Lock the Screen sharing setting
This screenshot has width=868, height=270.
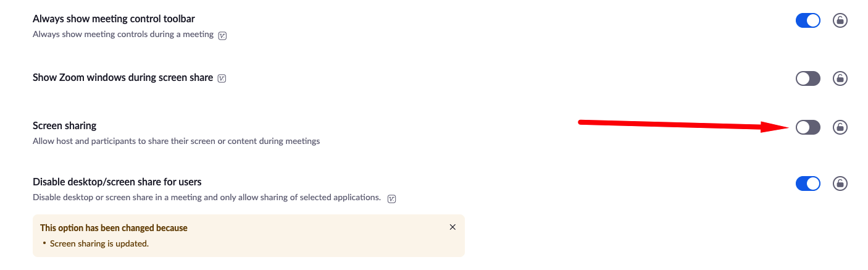pos(840,127)
